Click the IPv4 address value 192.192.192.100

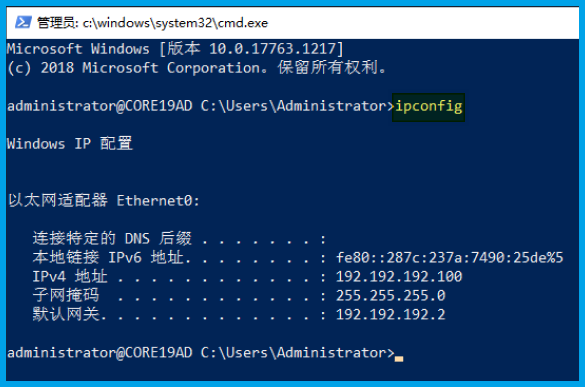click(399, 277)
